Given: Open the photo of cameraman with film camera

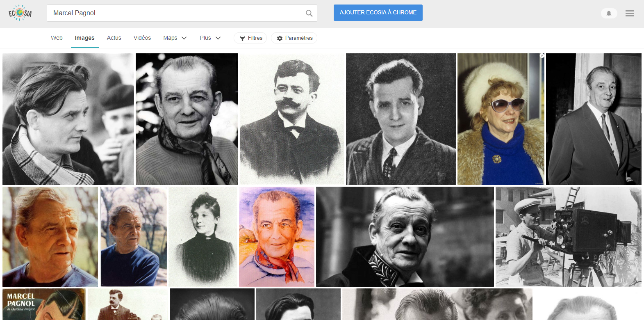Looking at the screenshot, I should 568,237.
